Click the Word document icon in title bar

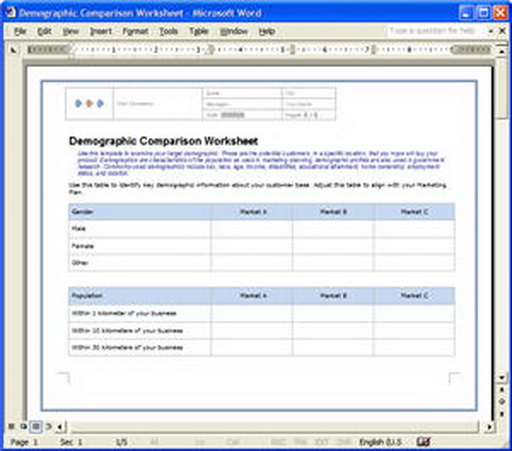[x=10, y=12]
